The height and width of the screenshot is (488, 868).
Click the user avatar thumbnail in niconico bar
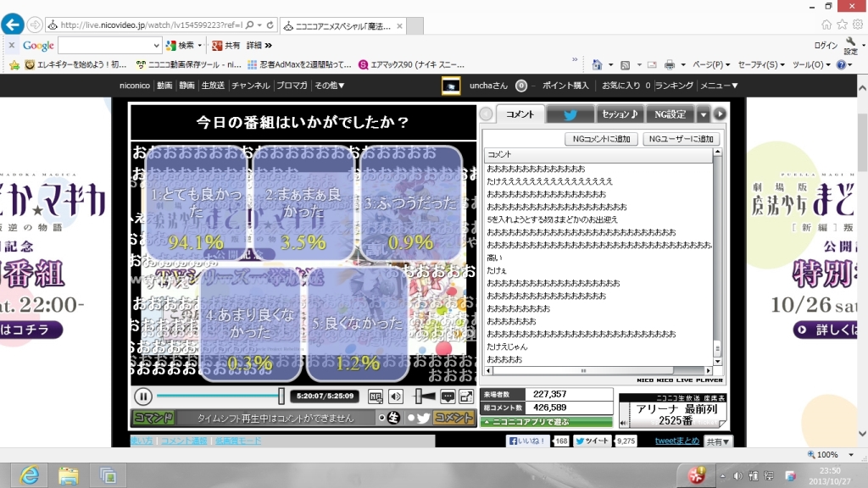click(451, 86)
